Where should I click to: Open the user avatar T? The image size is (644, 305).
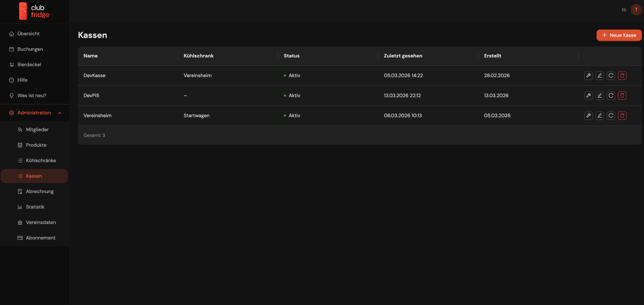636,10
